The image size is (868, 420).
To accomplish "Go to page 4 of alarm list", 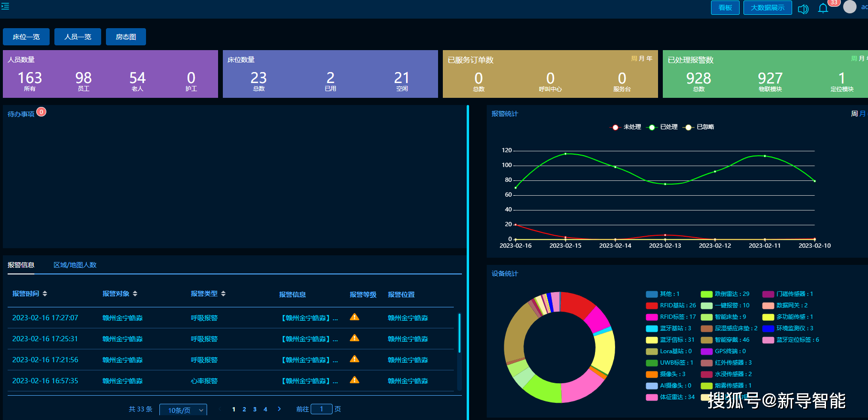I will click(x=265, y=409).
